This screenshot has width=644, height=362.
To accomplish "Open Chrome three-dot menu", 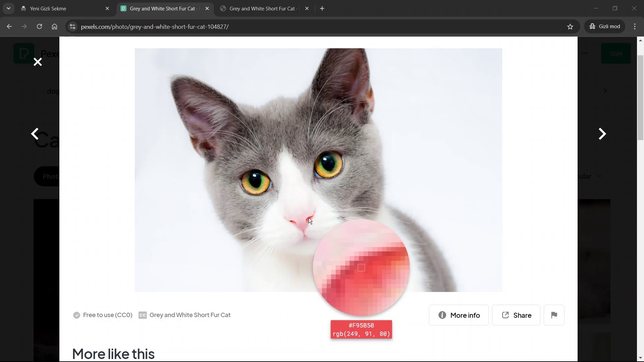I will coord(635,26).
